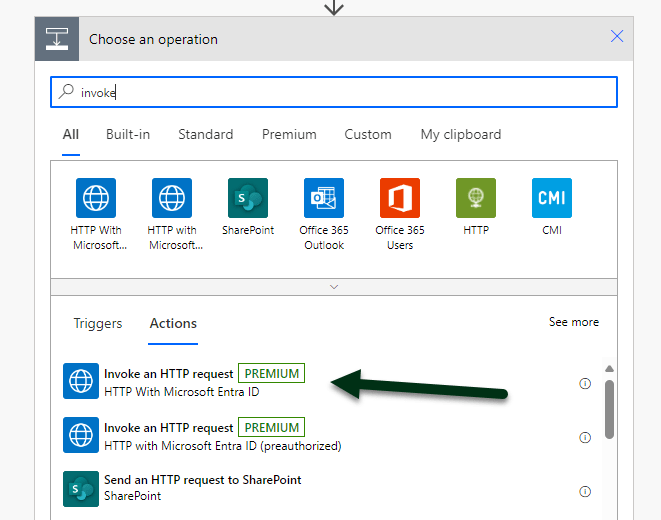Switch to the Premium tab
661x520 pixels.
tap(289, 134)
